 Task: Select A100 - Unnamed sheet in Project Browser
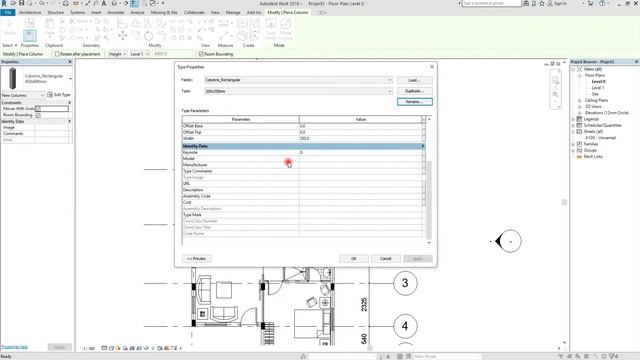click(600, 138)
